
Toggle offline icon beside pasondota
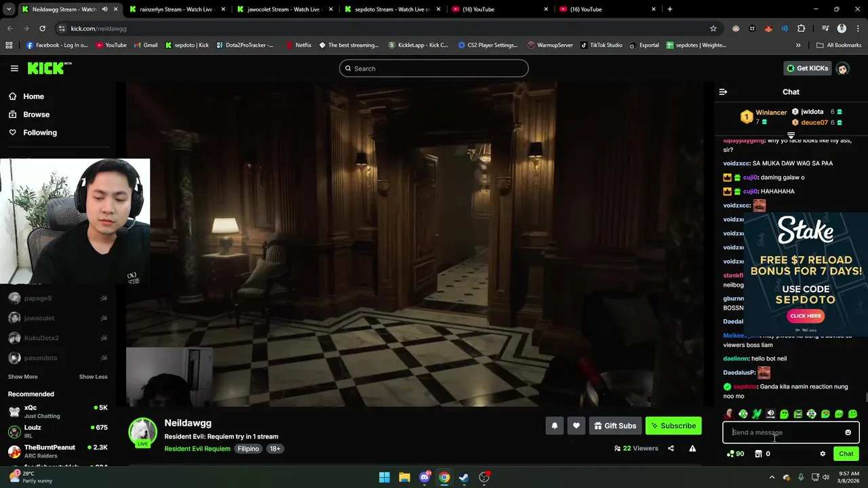coord(104,357)
